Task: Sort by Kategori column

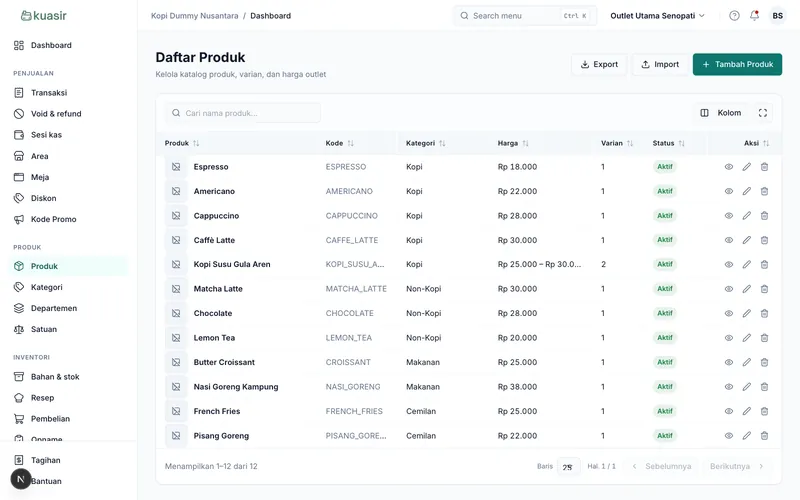Action: tap(426, 143)
